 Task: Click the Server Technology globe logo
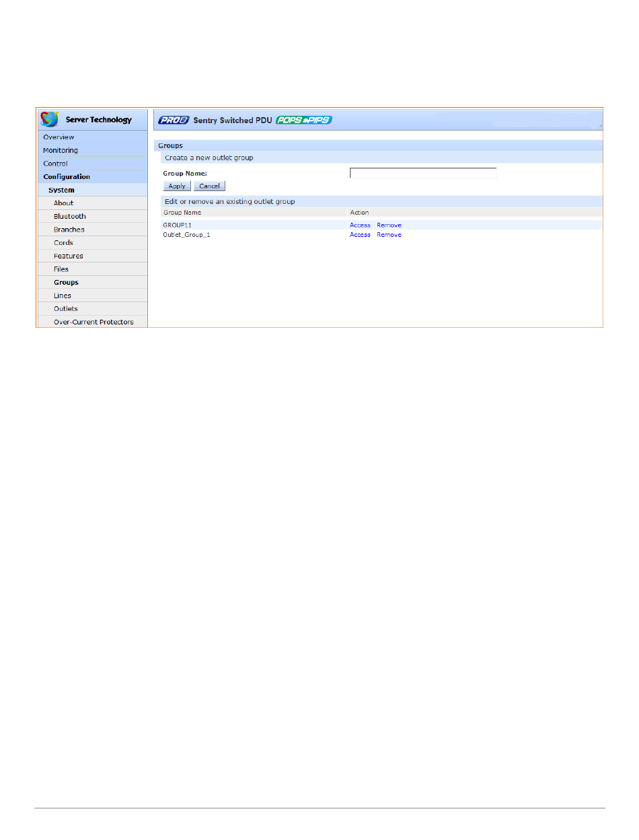(x=50, y=119)
